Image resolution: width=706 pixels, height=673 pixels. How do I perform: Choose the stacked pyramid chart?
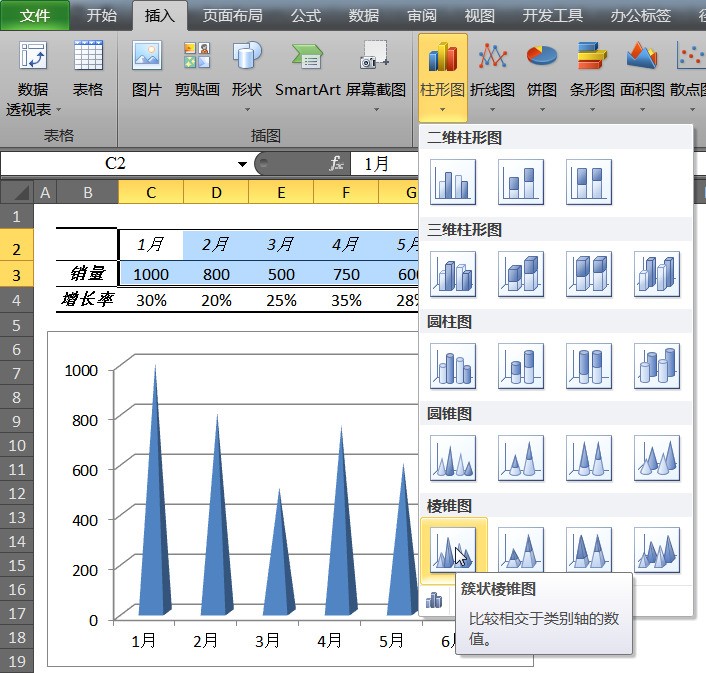click(521, 550)
